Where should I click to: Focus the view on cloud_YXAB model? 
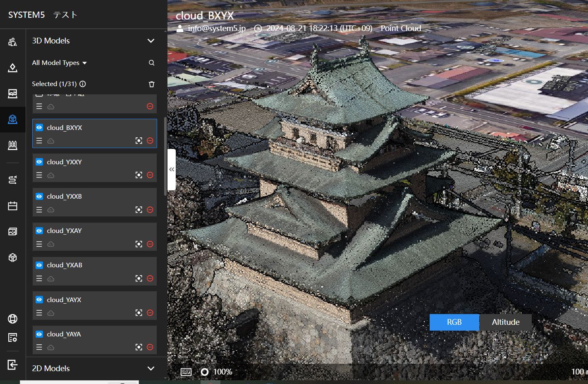tap(139, 278)
